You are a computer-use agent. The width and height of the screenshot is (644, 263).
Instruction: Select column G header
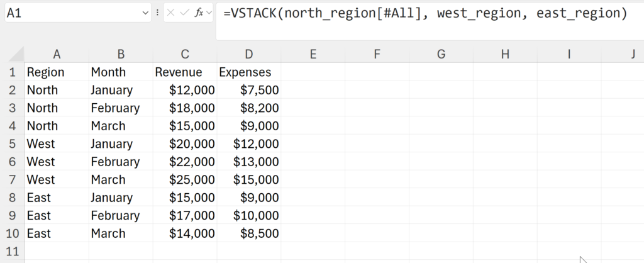[x=441, y=54]
